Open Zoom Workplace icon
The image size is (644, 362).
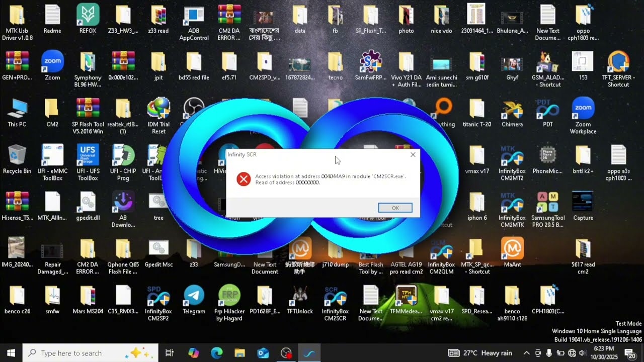583,116
